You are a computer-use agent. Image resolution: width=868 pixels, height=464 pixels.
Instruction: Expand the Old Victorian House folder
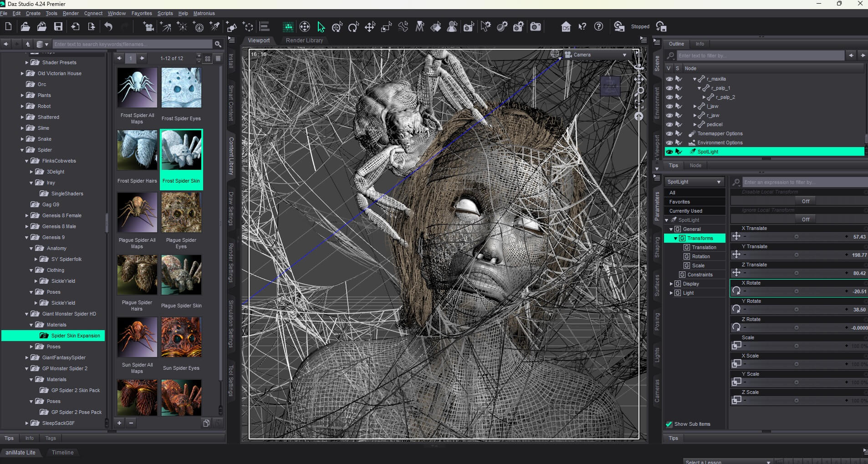(22, 73)
